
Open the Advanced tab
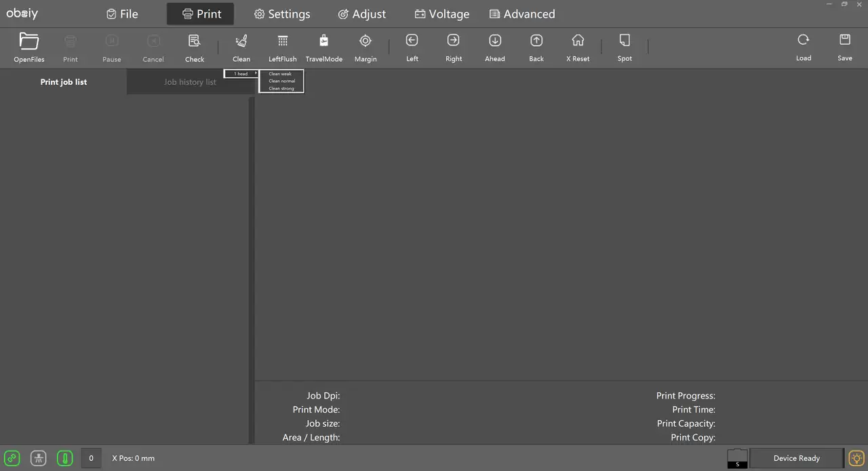[x=522, y=14]
